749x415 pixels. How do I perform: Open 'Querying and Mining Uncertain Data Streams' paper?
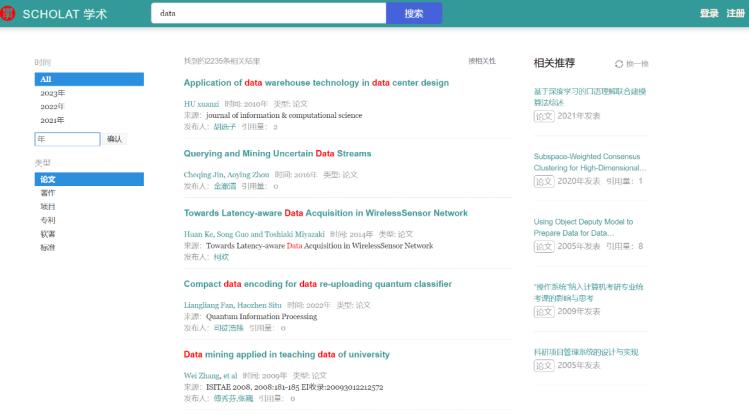coord(277,154)
